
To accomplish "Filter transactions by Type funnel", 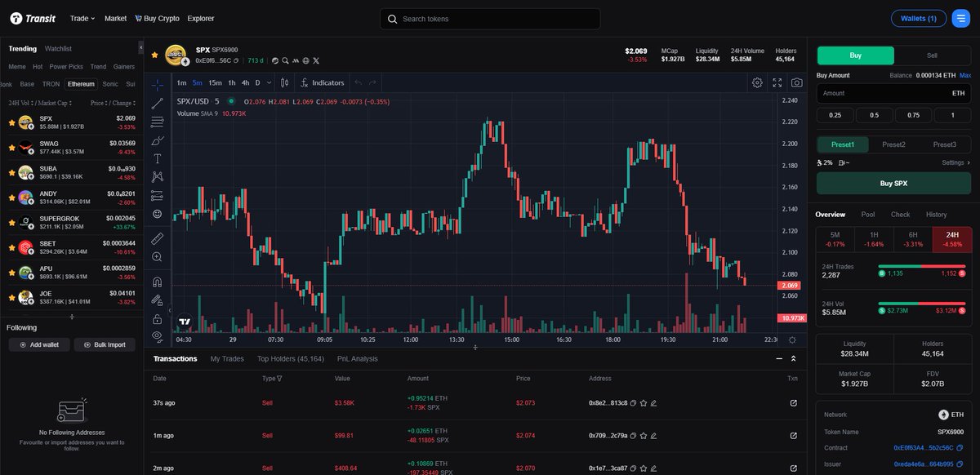I will [279, 379].
